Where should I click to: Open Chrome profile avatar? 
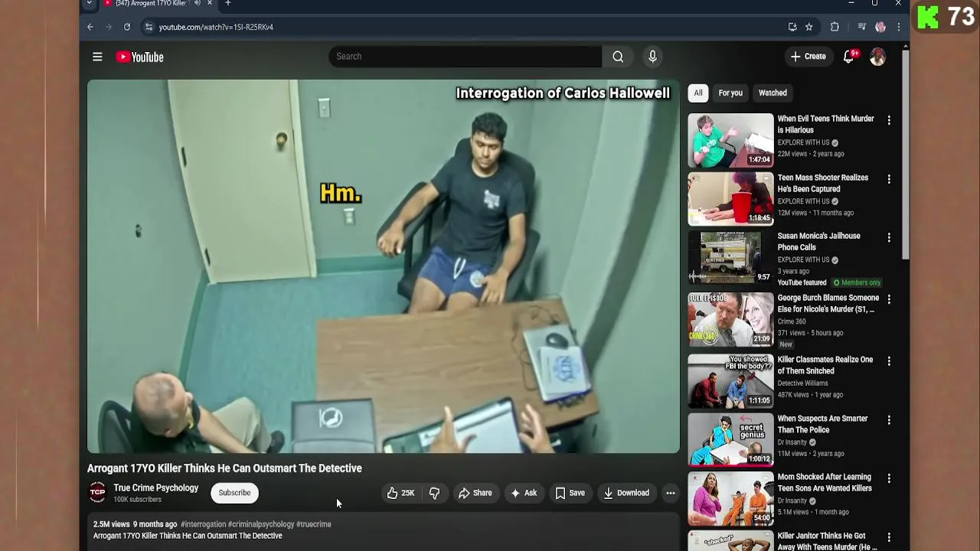[x=880, y=27]
